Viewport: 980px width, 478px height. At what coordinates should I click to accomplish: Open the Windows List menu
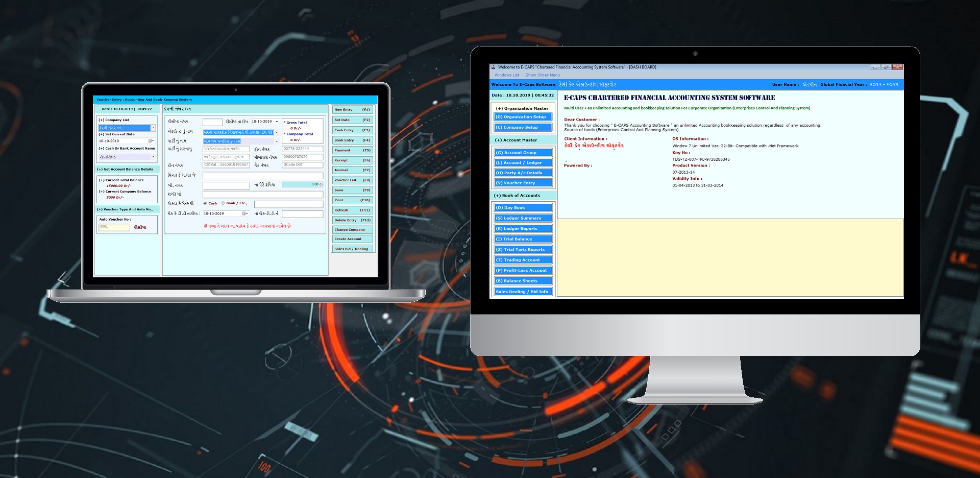[x=506, y=75]
